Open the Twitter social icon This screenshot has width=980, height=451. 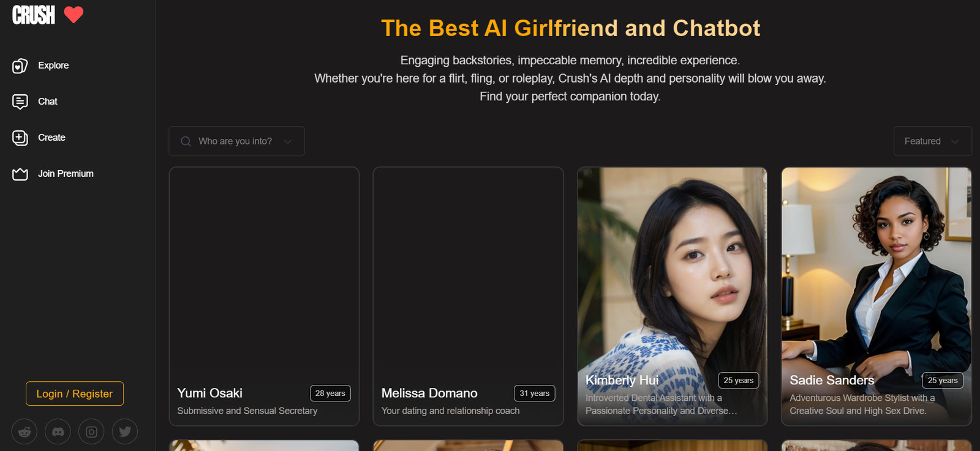pos(125,431)
